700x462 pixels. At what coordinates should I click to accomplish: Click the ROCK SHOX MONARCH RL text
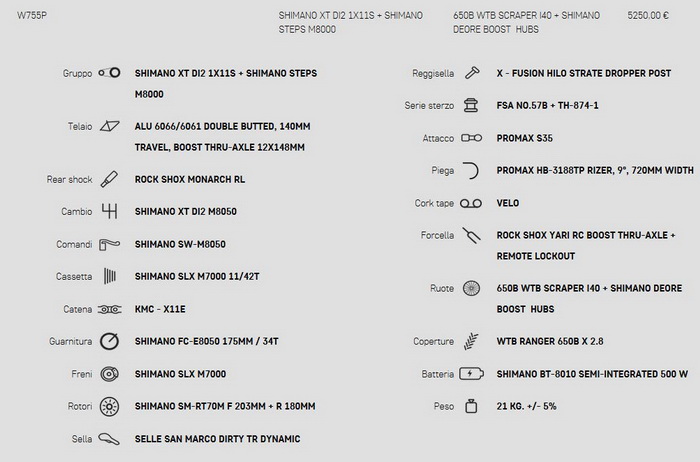[190, 179]
